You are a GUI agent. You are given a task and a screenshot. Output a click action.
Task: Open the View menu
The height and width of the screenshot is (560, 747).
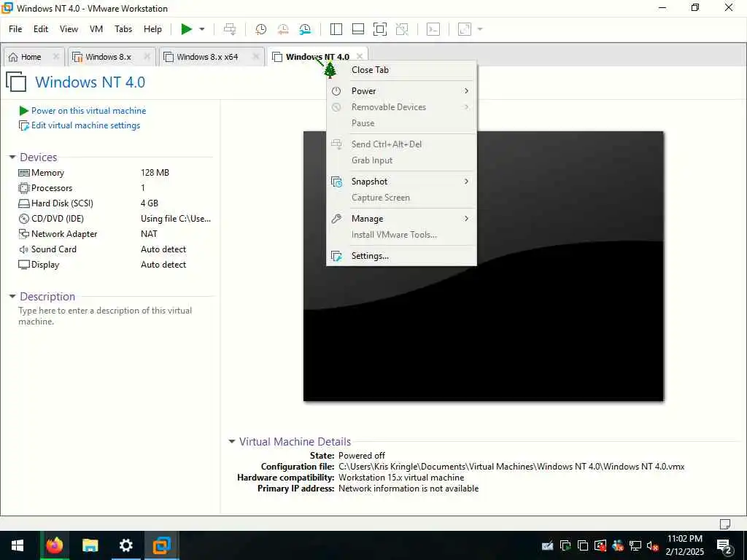tap(69, 29)
